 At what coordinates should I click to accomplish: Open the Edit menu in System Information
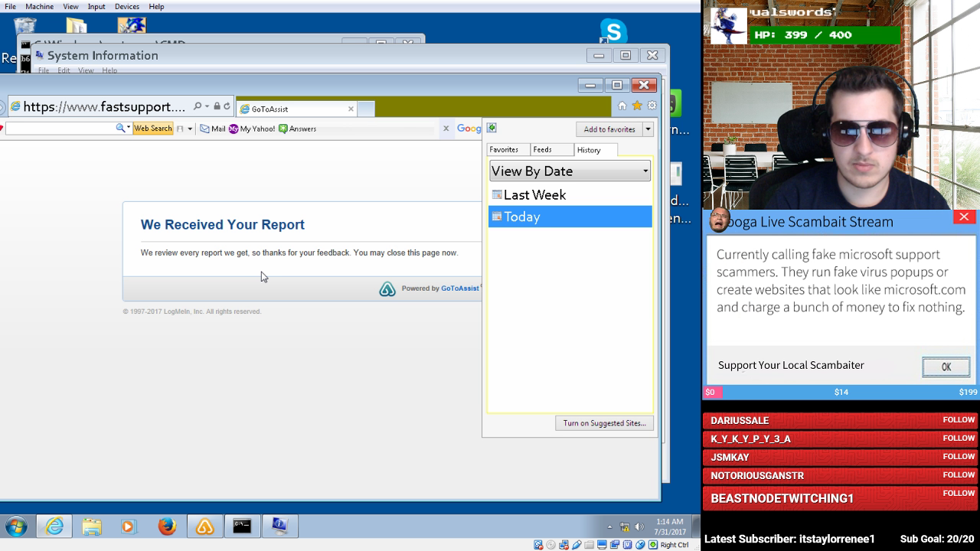(64, 70)
